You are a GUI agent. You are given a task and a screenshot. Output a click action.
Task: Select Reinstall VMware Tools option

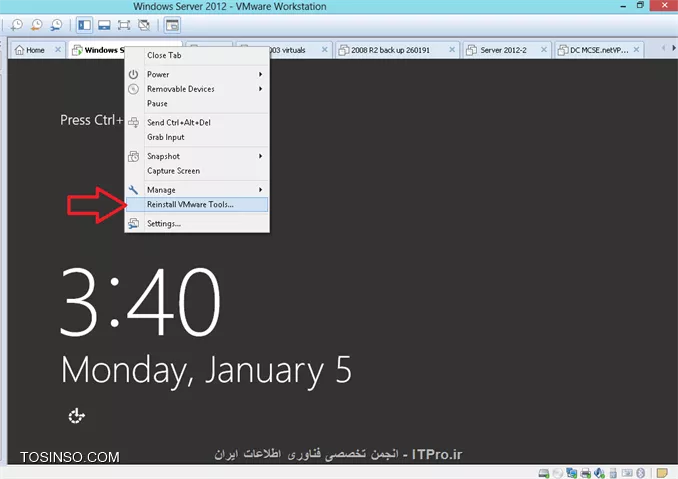pyautogui.click(x=197, y=204)
